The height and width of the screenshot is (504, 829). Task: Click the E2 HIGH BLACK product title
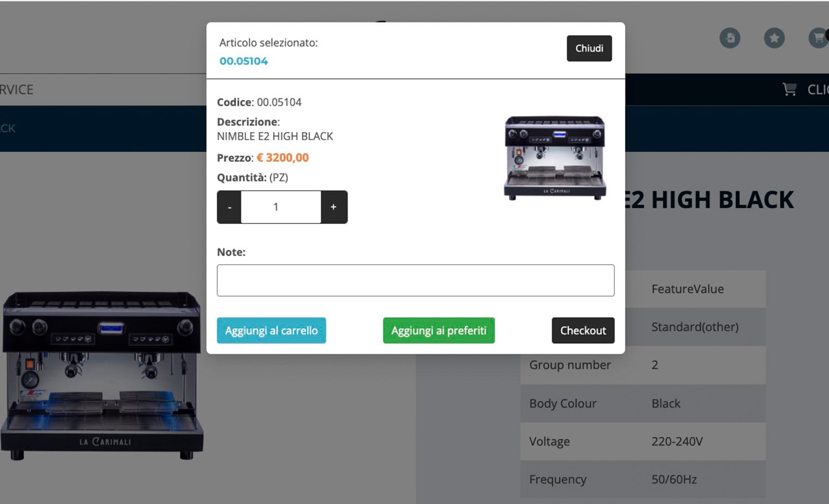710,200
